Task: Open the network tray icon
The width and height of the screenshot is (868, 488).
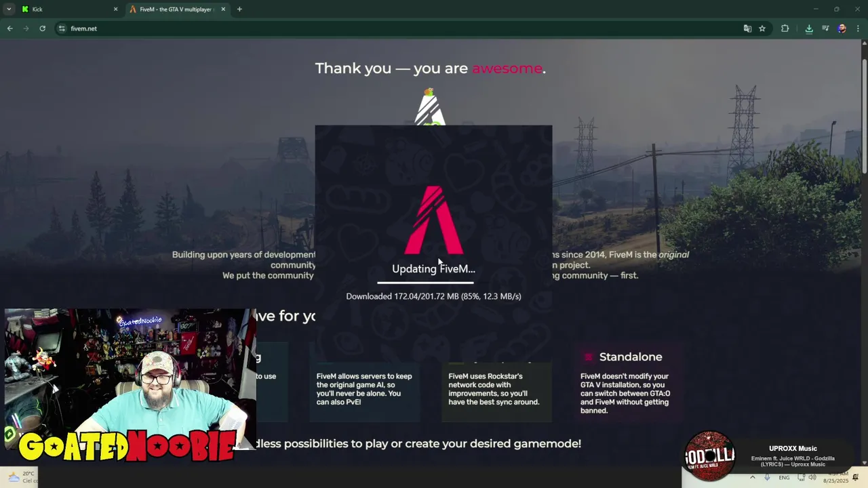Action: [x=801, y=478]
